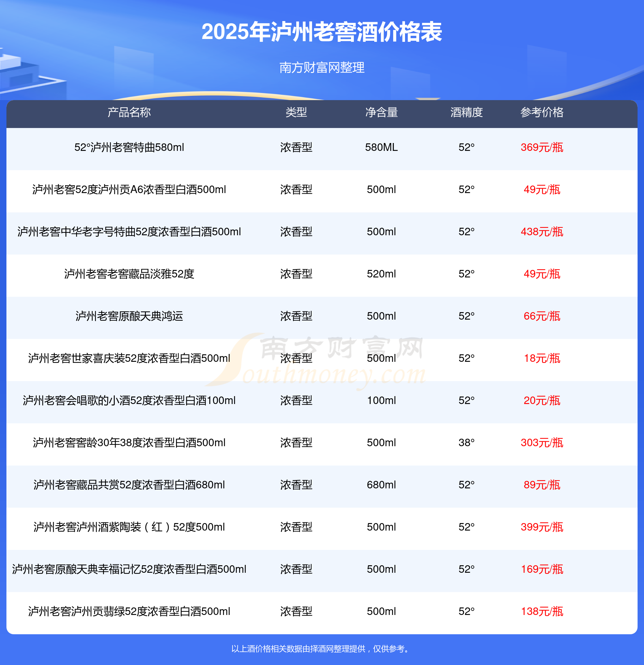Select the 类型 column header
This screenshot has width=644, height=665.
click(x=296, y=112)
